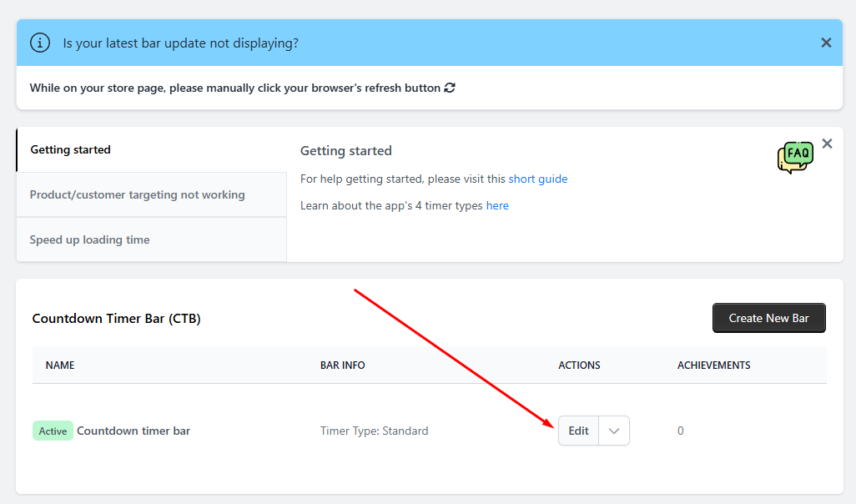856x504 pixels.
Task: Click the ACHIEVEMENTS column header
Action: pos(714,365)
